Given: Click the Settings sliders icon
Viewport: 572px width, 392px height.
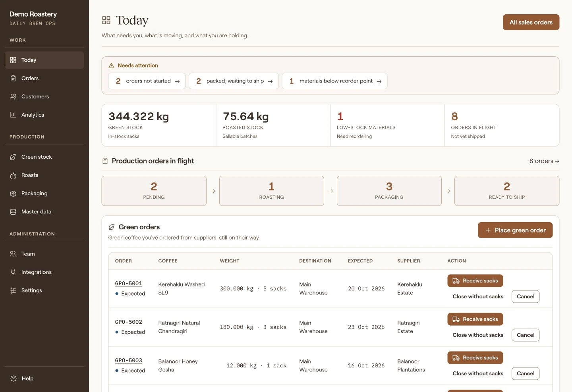Looking at the screenshot, I should click(13, 290).
